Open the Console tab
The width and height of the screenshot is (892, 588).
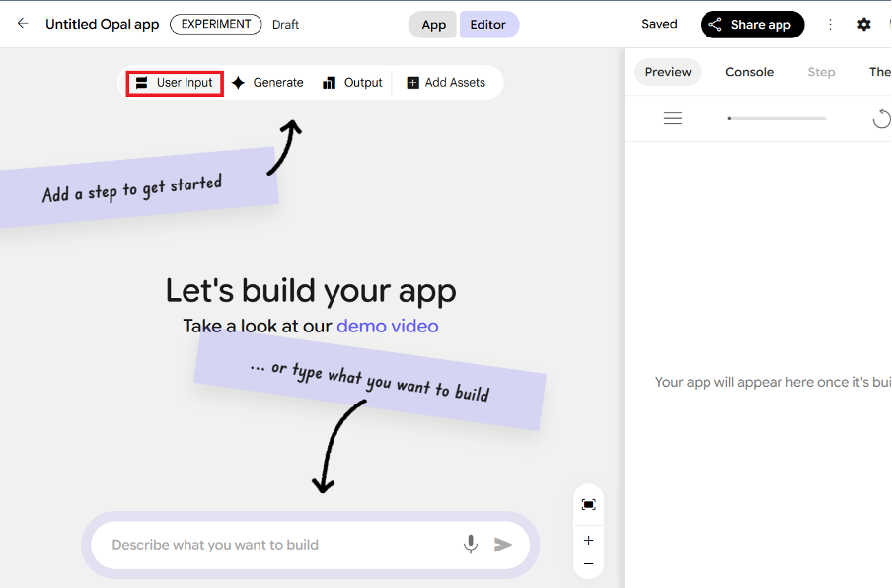pyautogui.click(x=749, y=72)
